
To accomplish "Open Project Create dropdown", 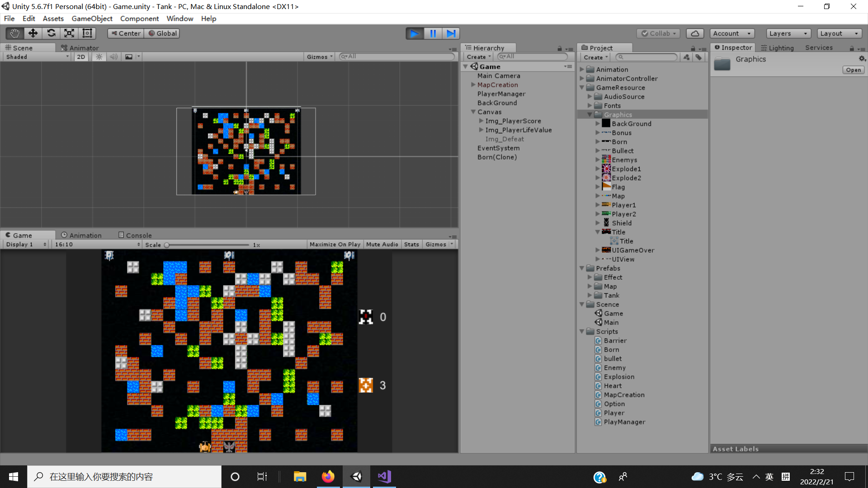I will pos(595,57).
